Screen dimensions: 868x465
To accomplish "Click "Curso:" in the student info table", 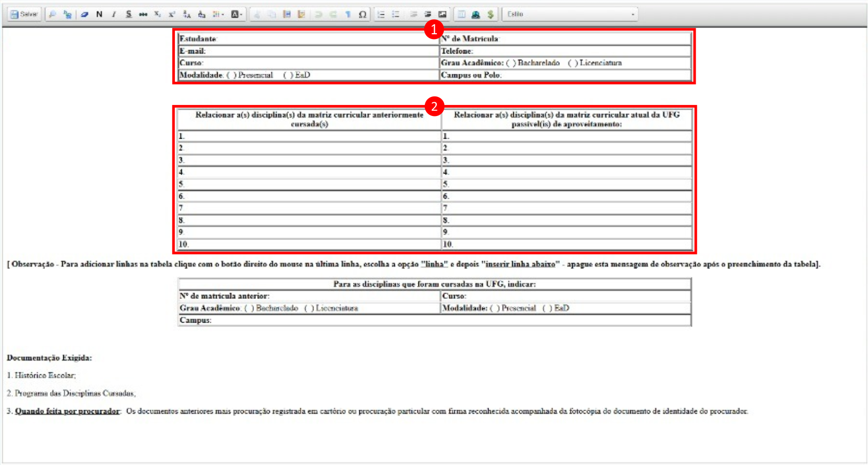I will (x=191, y=63).
